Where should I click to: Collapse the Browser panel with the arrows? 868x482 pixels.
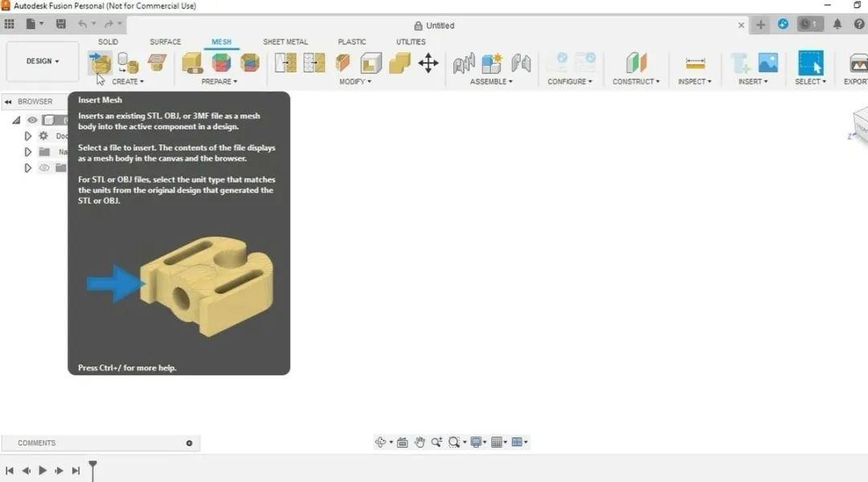click(7, 101)
